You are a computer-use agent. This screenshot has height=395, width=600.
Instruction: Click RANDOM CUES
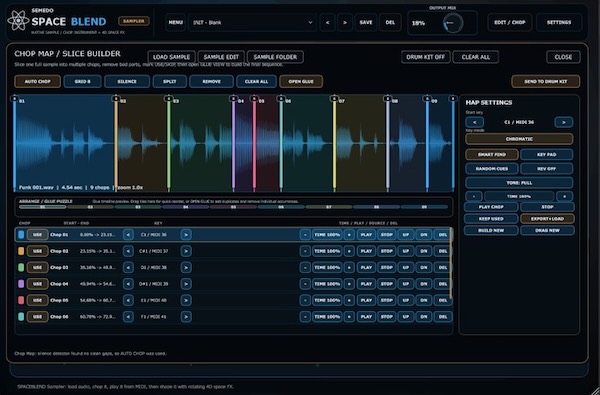coord(492,169)
